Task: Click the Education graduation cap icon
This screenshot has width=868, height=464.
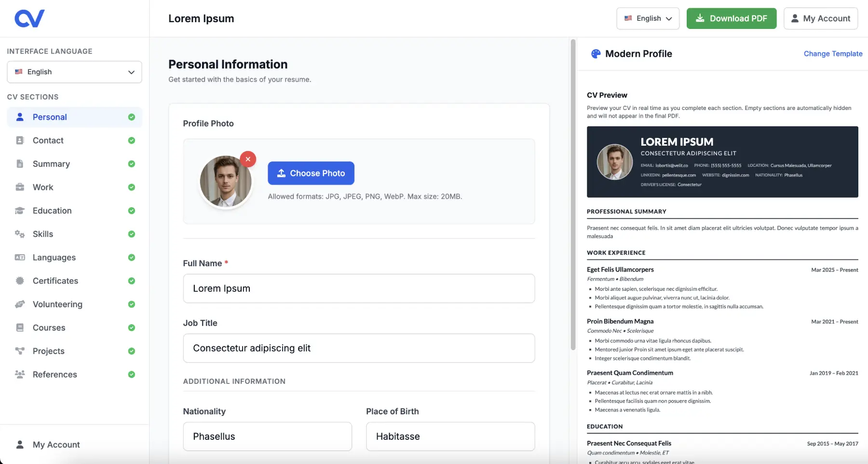Action: pyautogui.click(x=19, y=211)
